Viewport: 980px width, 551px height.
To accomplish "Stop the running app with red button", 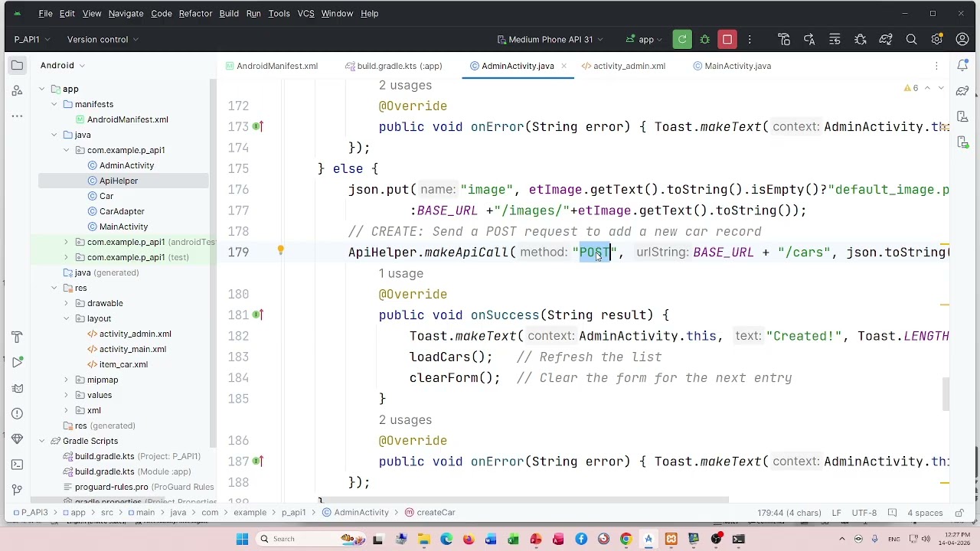I will [x=727, y=39].
